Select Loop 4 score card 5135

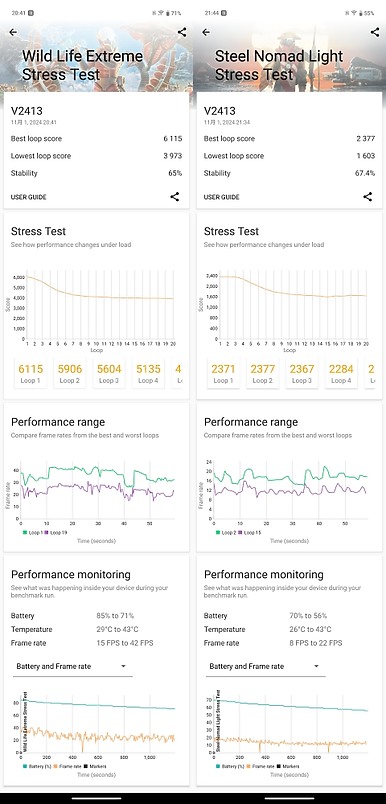pos(149,373)
